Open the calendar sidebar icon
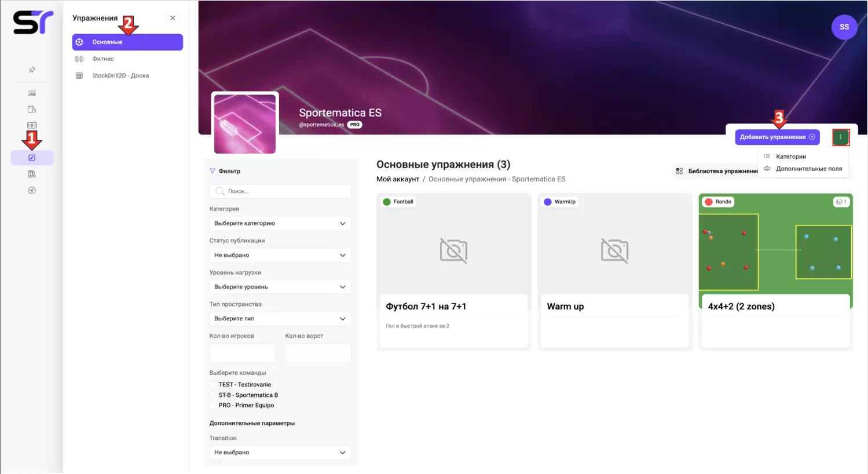This screenshot has width=868, height=474. [32, 109]
